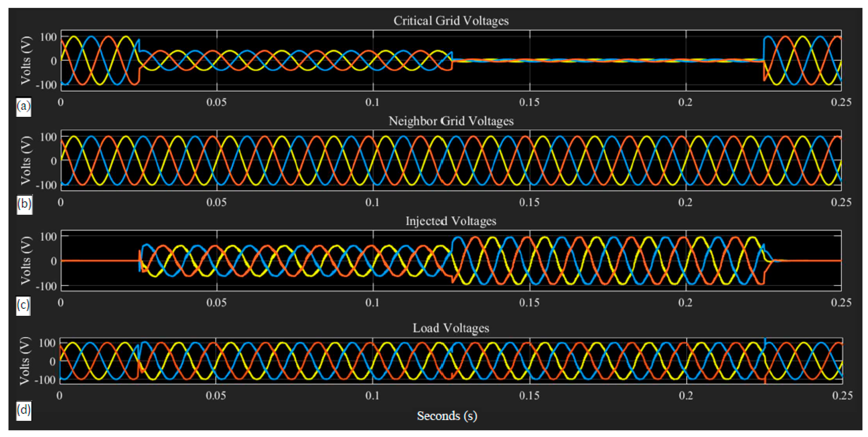Click the 100 y-axis tick of Injected Voltages
Image resolution: width=868 pixels, height=437 pixels.
[48, 237]
